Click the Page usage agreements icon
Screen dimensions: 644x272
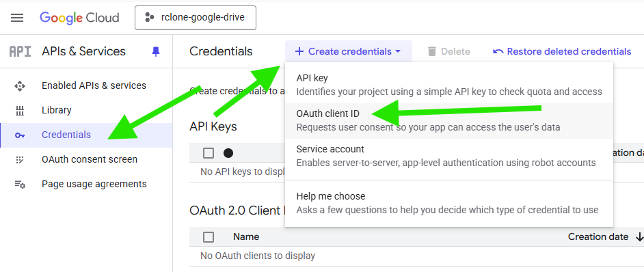(20, 185)
